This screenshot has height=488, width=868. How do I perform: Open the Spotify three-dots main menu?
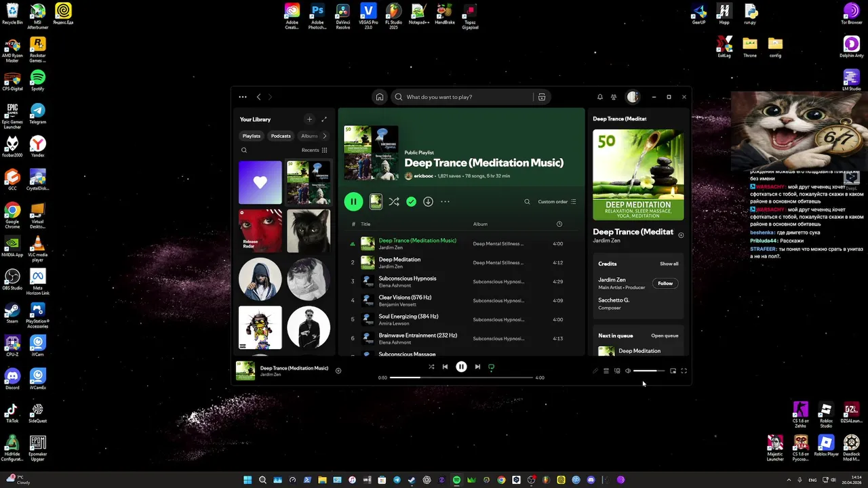[243, 97]
